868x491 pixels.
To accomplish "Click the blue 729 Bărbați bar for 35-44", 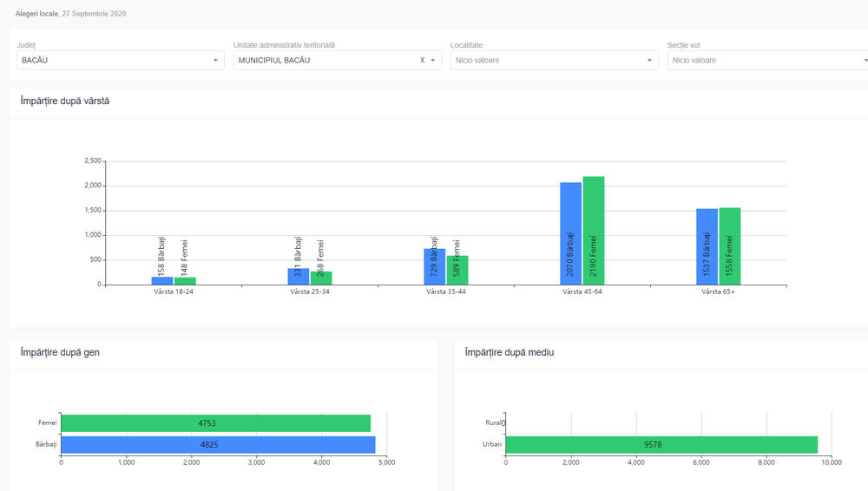I will point(435,266).
